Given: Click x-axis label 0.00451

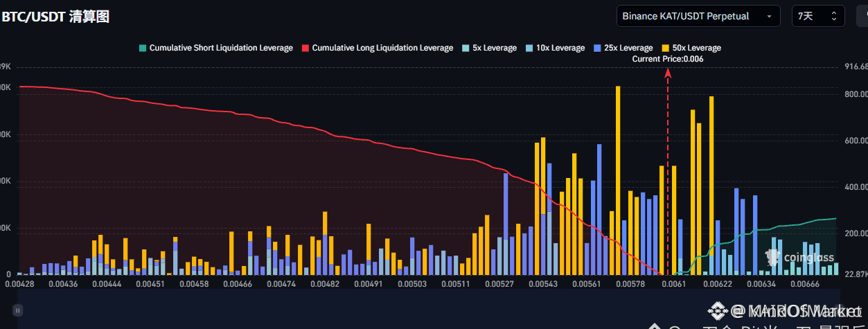Looking at the screenshot, I should click(x=150, y=284).
